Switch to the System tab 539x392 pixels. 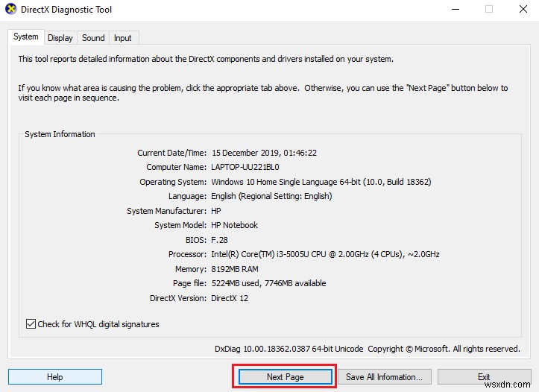click(26, 37)
